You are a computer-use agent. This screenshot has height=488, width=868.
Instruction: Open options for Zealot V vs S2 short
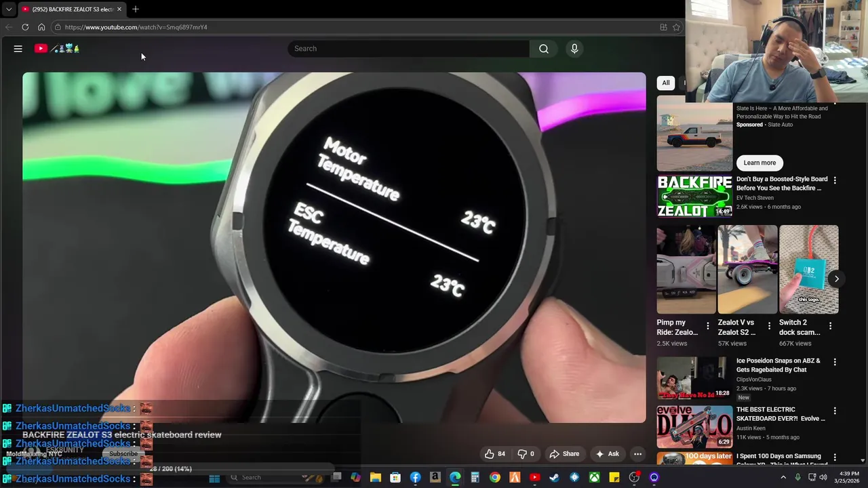click(x=769, y=326)
